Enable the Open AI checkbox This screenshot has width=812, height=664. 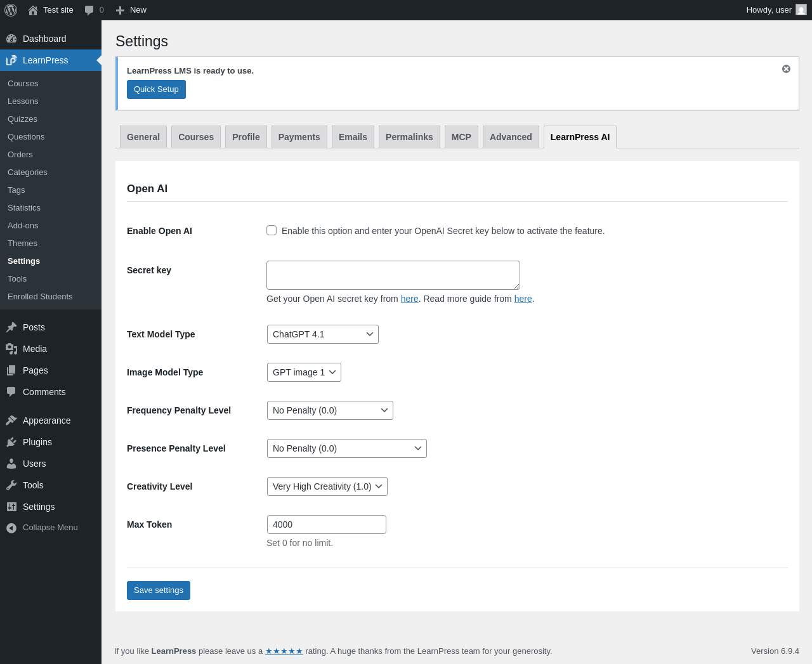pos(272,230)
